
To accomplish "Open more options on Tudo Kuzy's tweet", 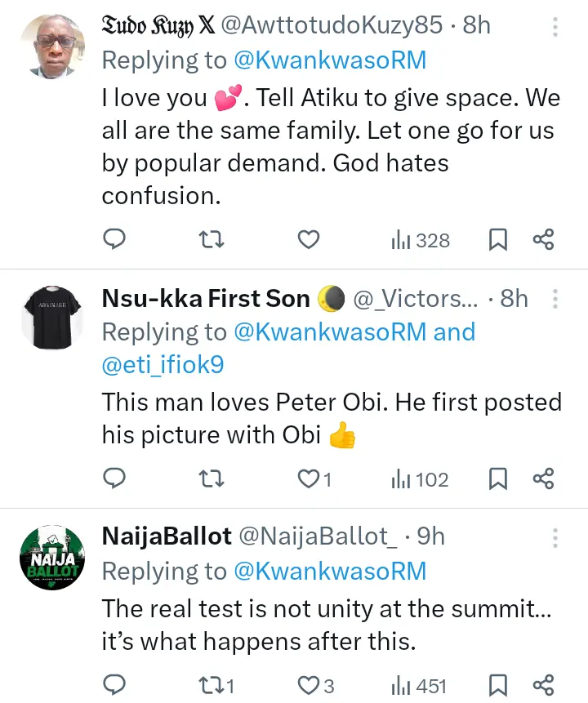I will (x=555, y=28).
